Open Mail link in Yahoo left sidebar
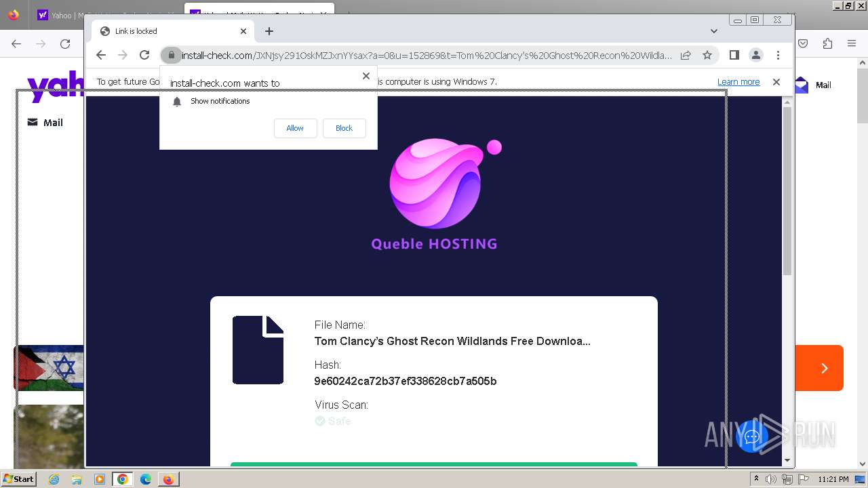 coord(45,123)
